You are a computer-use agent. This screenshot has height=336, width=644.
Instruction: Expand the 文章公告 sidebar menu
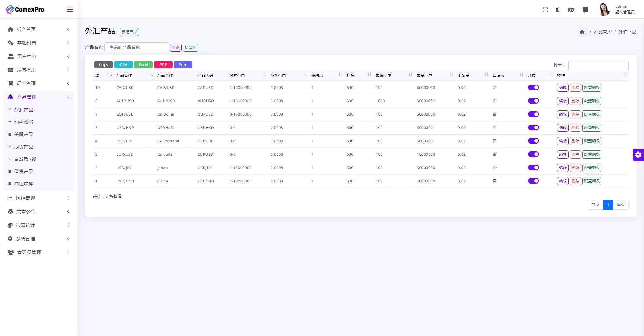point(38,211)
